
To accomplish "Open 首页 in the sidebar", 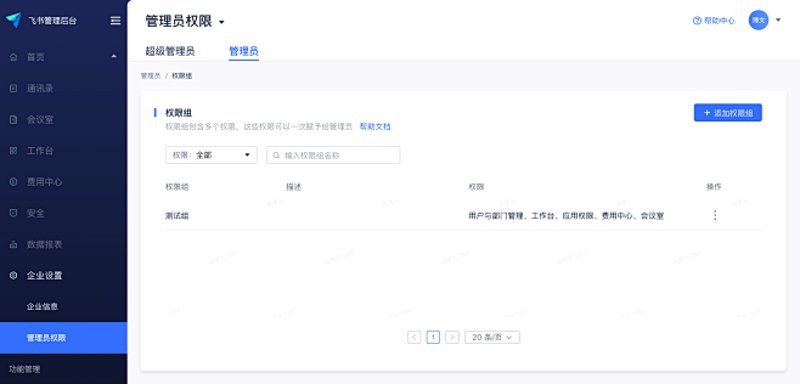I will coord(36,57).
